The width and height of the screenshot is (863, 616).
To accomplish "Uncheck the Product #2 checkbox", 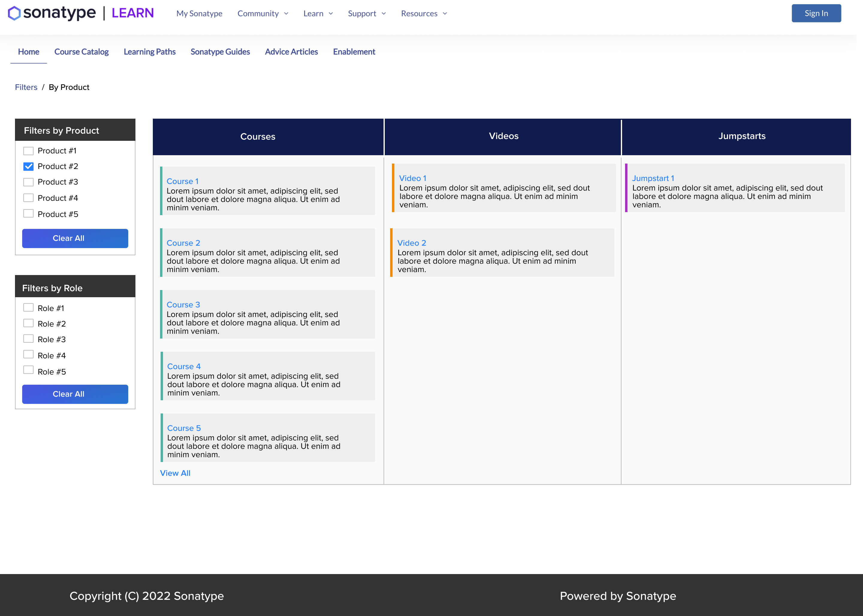I will coord(28,167).
